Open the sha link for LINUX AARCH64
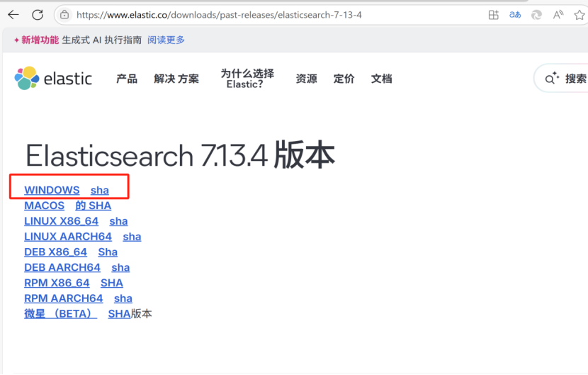Screen dimensions: 588x375 click(132, 237)
